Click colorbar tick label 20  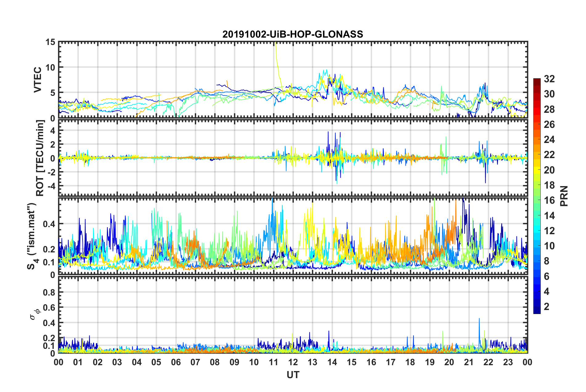tap(549, 170)
